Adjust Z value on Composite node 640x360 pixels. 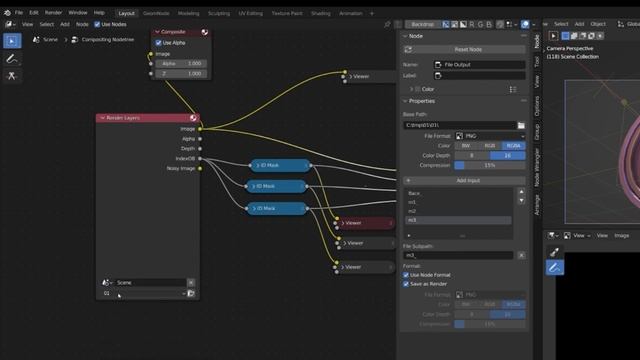[x=181, y=74]
